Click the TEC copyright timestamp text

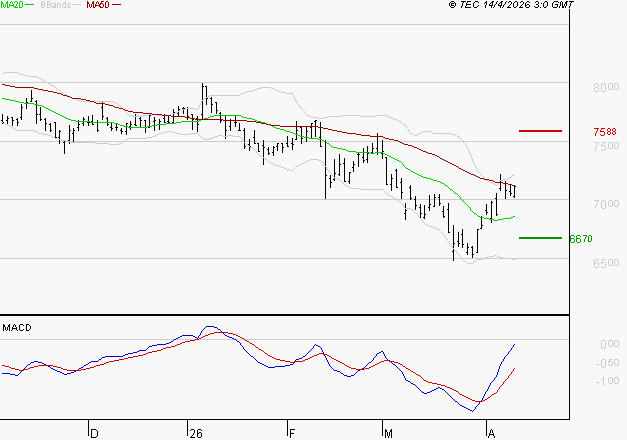[511, 5]
